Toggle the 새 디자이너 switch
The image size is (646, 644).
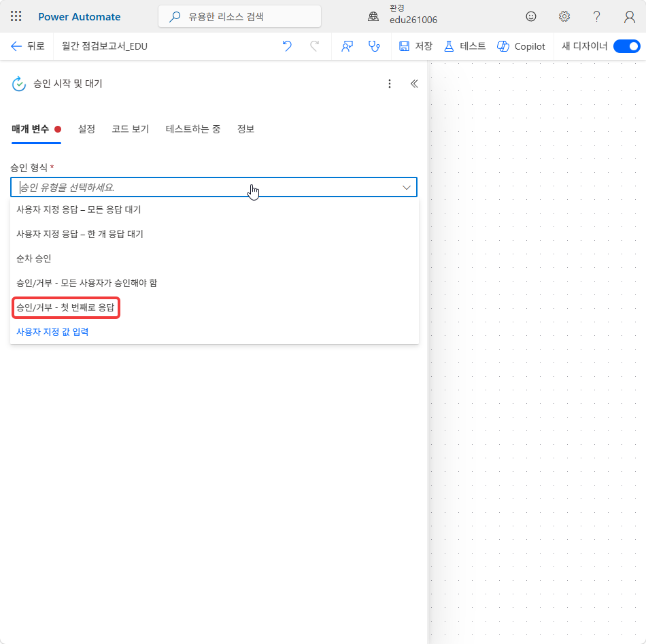click(x=626, y=46)
